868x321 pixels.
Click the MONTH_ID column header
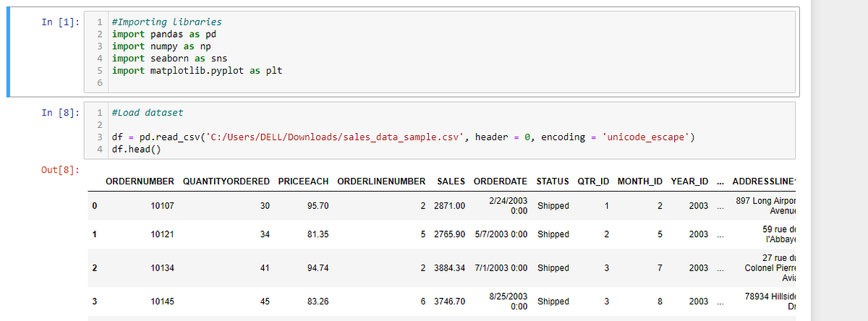(640, 181)
